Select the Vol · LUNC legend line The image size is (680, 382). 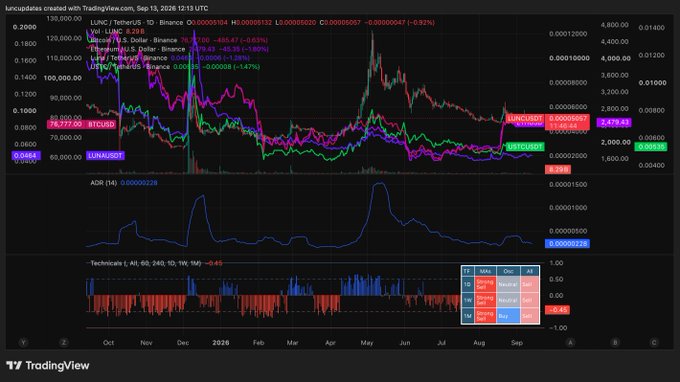point(118,31)
